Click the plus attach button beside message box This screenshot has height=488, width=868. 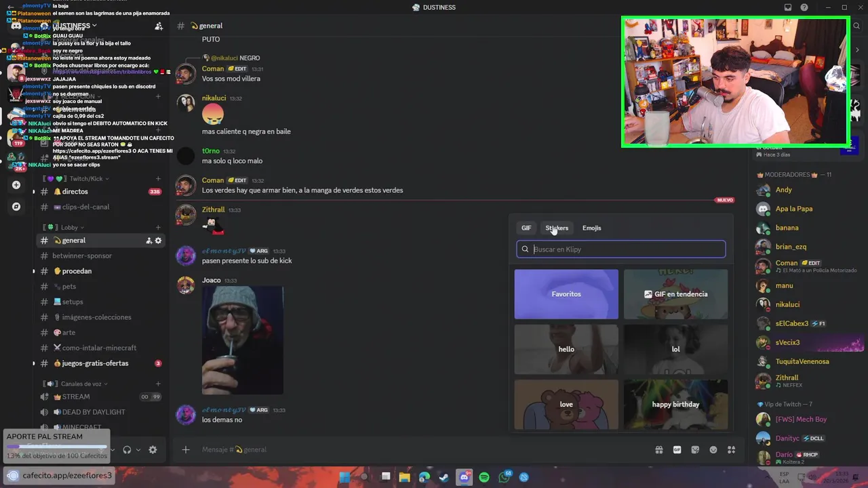[186, 449]
